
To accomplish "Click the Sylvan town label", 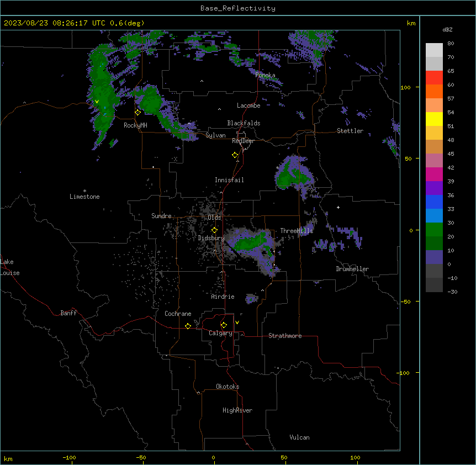I will pos(215,135).
